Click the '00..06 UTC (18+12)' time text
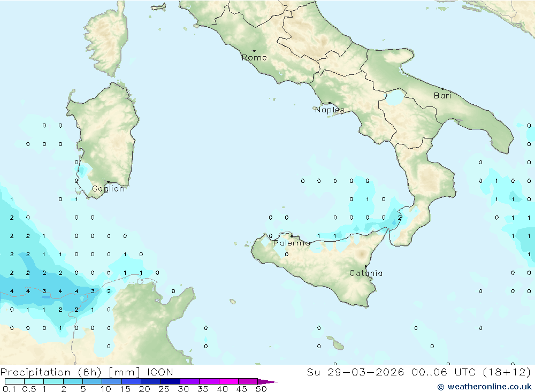The width and height of the screenshot is (535, 392). click(471, 372)
